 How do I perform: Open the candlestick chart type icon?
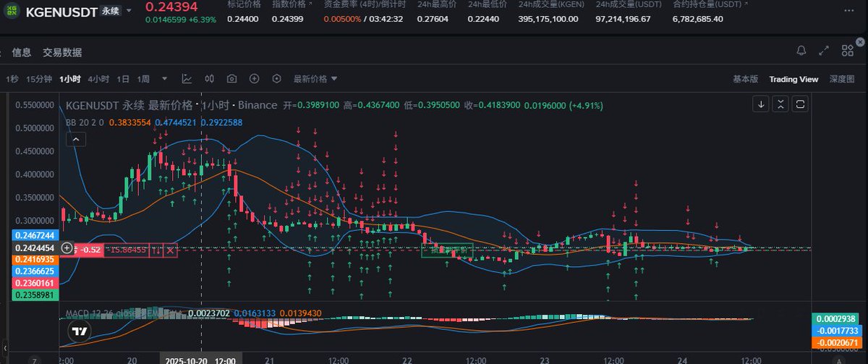[x=210, y=79]
